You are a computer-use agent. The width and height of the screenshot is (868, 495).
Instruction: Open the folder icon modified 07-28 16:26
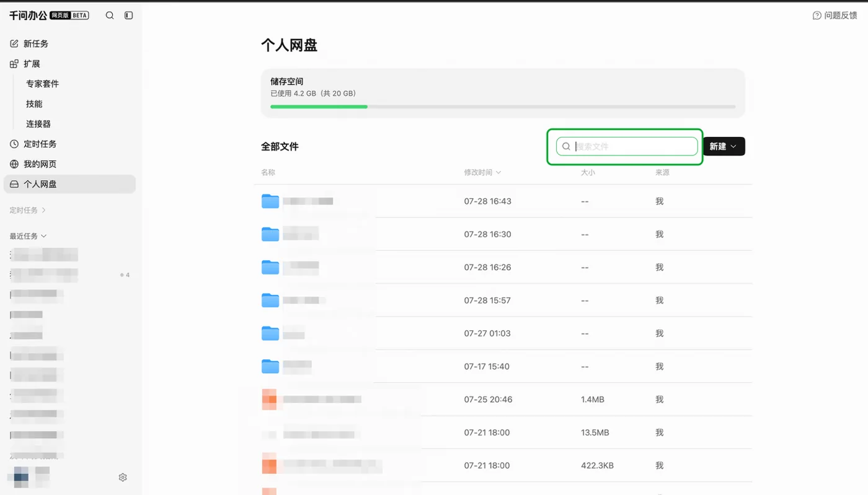(x=270, y=267)
